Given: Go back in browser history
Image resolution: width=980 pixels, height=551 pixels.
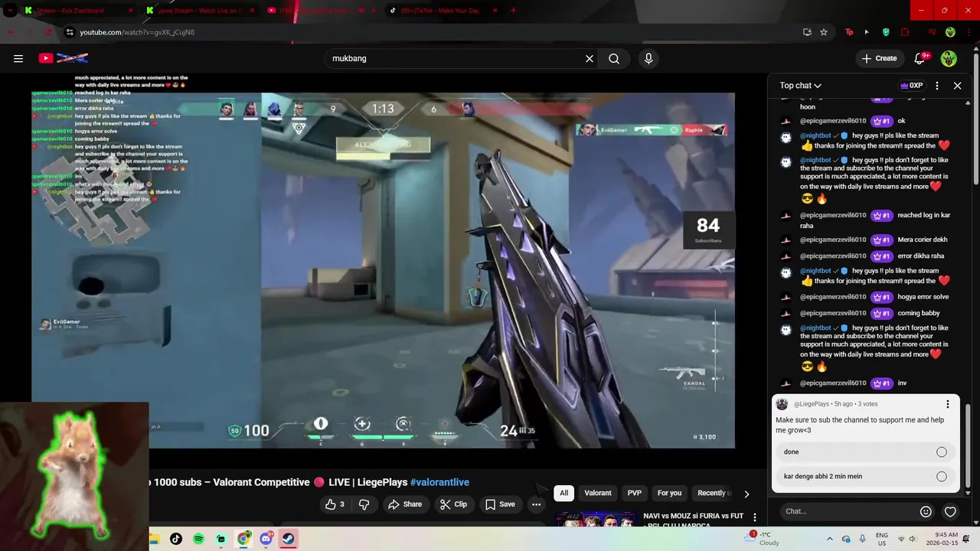Looking at the screenshot, I should (x=11, y=32).
